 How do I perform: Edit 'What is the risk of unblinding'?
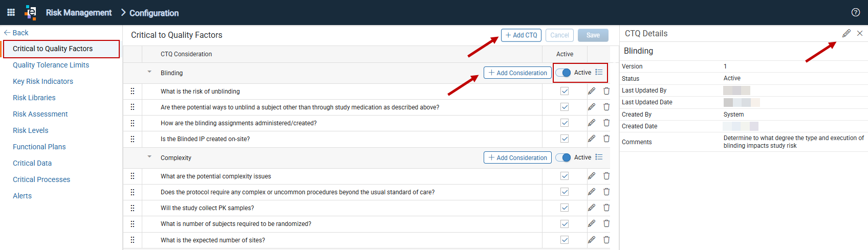pos(592,91)
